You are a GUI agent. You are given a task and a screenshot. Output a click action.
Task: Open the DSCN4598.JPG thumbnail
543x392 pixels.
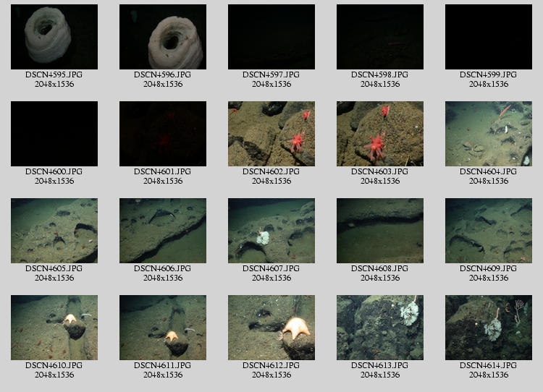379,37
